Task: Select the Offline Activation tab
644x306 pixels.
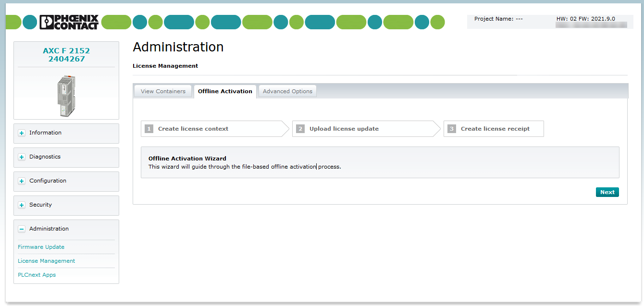Action: coord(225,91)
